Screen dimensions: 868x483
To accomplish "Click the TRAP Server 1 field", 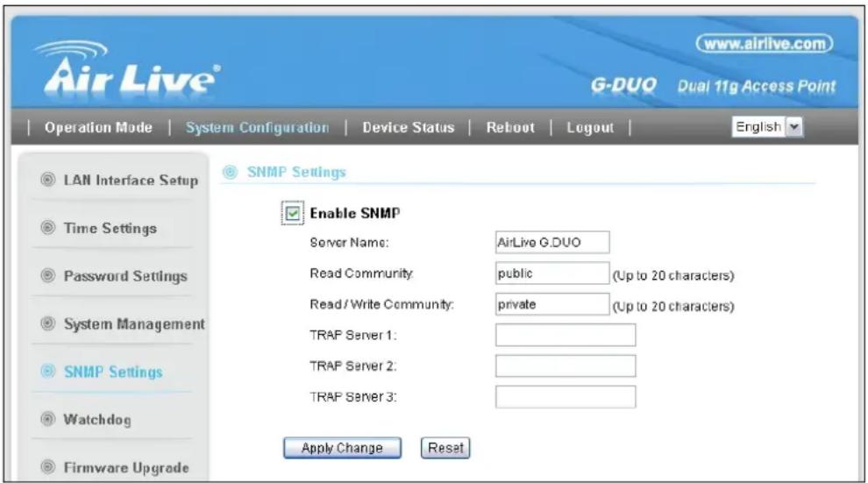I will (566, 335).
